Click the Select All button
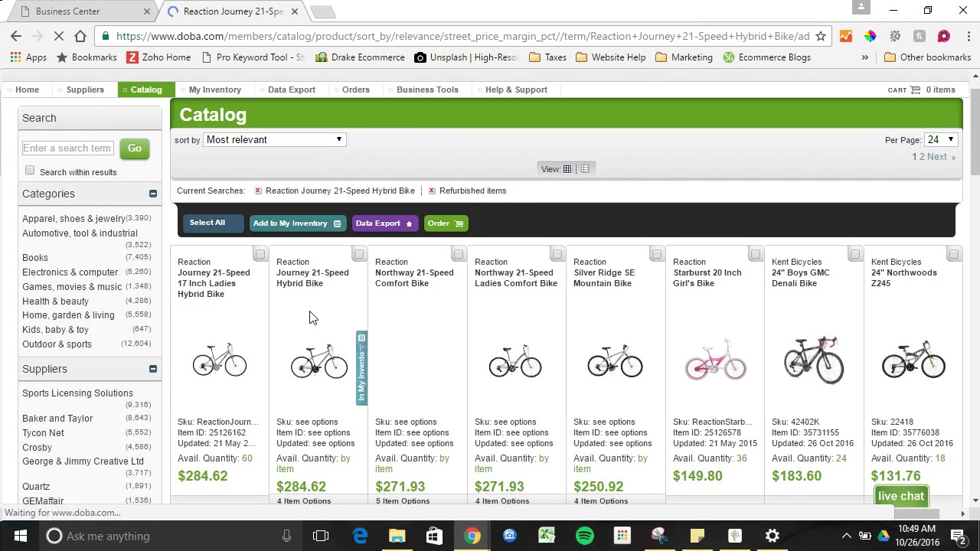Image resolution: width=980 pixels, height=551 pixels. tap(213, 223)
